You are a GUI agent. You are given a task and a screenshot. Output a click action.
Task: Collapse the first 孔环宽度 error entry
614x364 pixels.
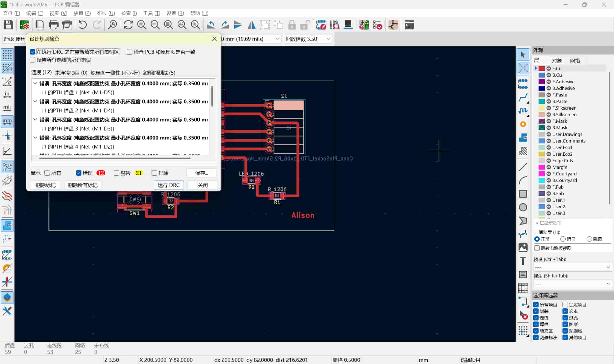(x=35, y=83)
